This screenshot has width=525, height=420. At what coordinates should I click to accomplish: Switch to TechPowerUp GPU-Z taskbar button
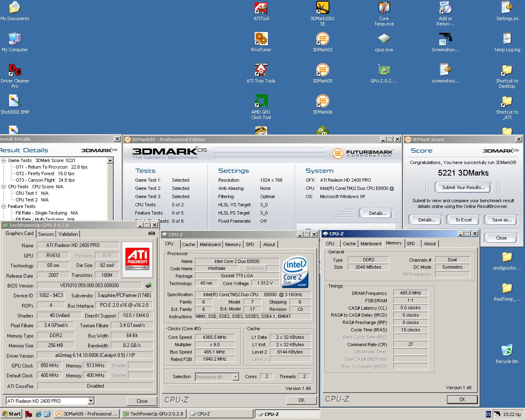(x=153, y=414)
